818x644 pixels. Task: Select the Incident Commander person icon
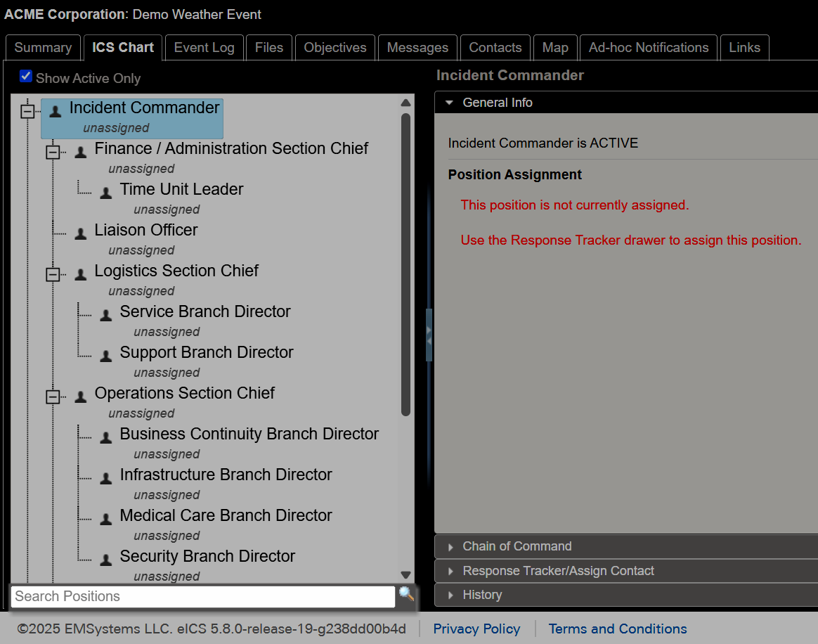[x=54, y=109]
